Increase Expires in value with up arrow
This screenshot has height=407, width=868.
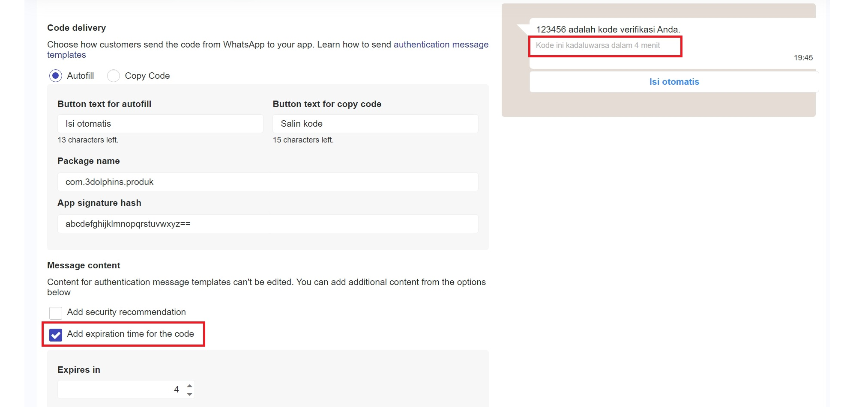[x=189, y=386]
